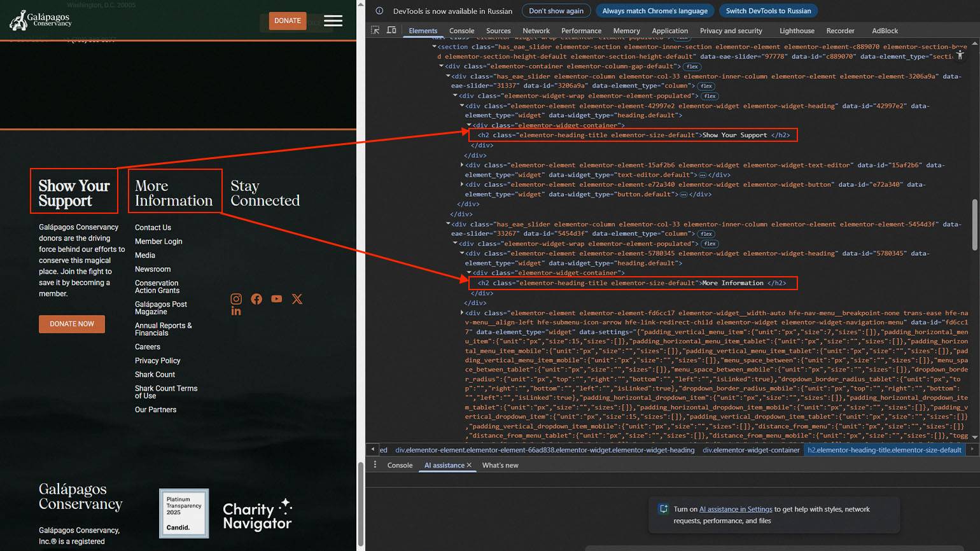
Task: Click the orange DONATE NOW button
Action: pyautogui.click(x=72, y=324)
